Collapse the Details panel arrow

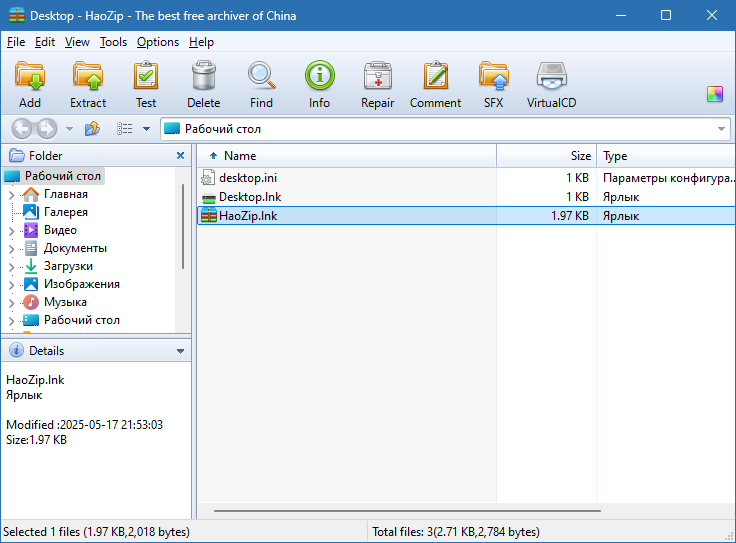tap(180, 351)
